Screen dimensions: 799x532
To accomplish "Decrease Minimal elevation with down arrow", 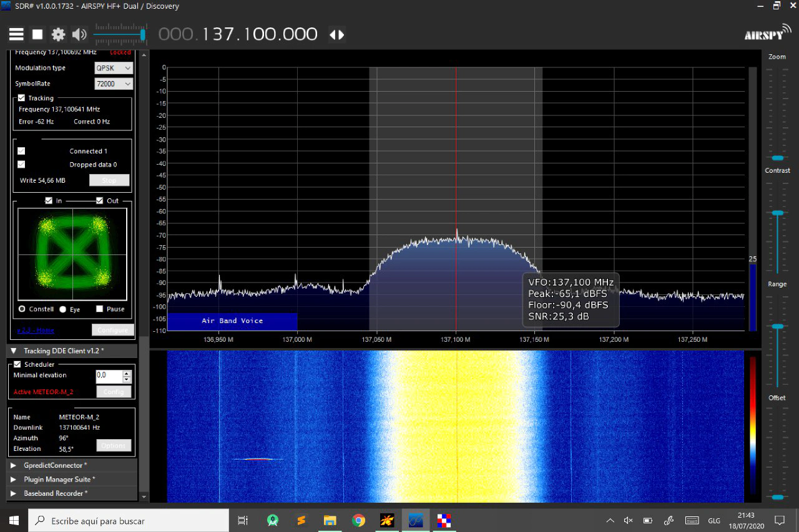I will (x=127, y=379).
